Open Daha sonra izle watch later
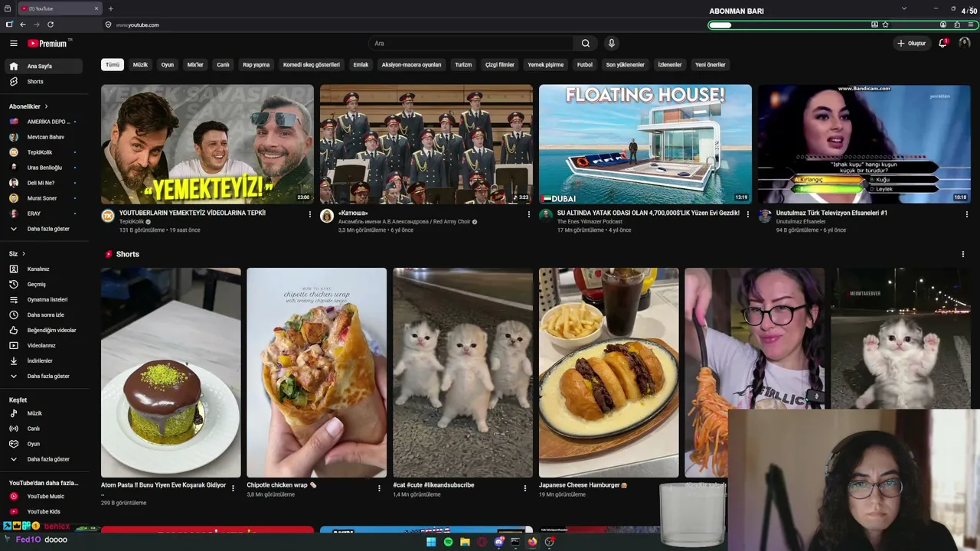This screenshot has width=980, height=551. coord(43,315)
